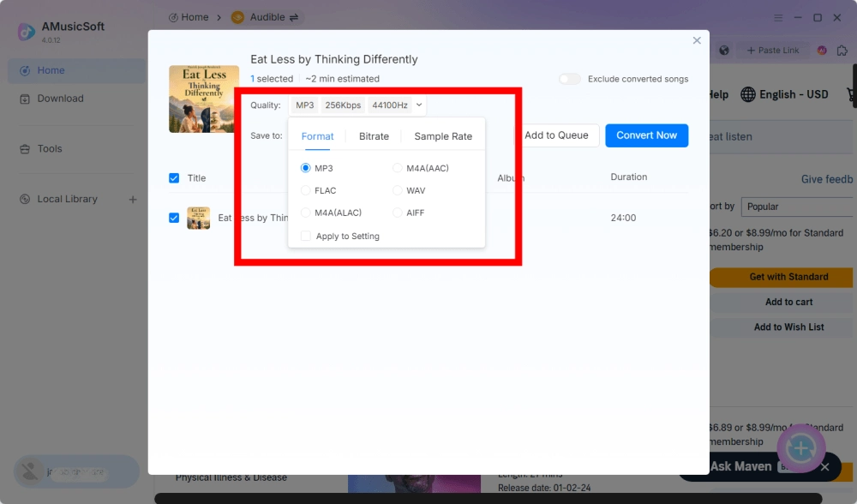Select the M4A(AAC) format radio button
The image size is (857, 504).
tap(398, 168)
